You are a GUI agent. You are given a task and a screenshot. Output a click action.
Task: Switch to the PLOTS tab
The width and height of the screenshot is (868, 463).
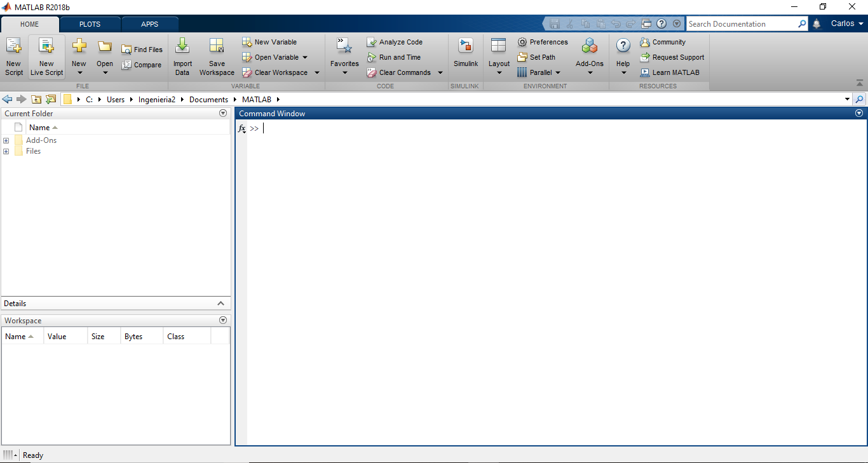pyautogui.click(x=90, y=24)
